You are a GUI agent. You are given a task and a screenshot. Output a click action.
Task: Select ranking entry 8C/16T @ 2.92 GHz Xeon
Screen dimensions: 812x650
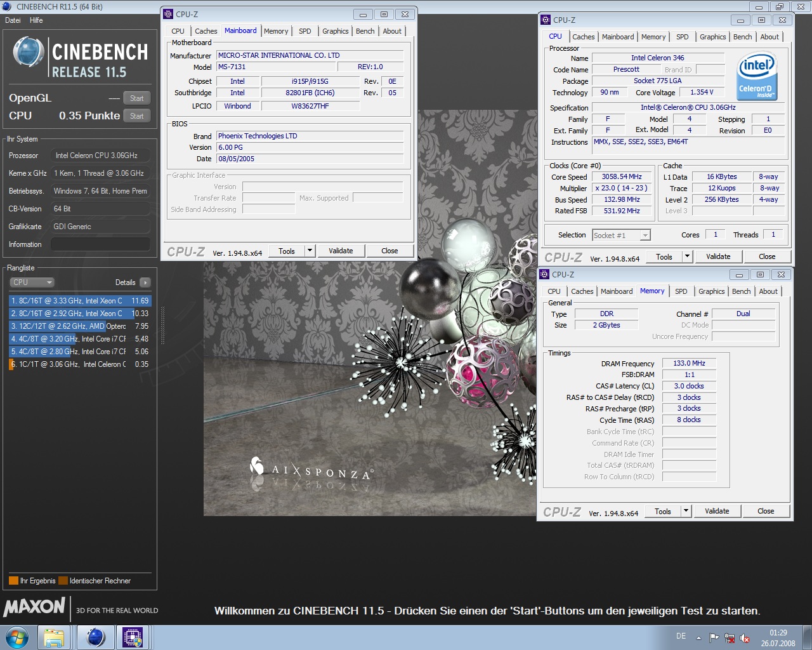pyautogui.click(x=80, y=314)
